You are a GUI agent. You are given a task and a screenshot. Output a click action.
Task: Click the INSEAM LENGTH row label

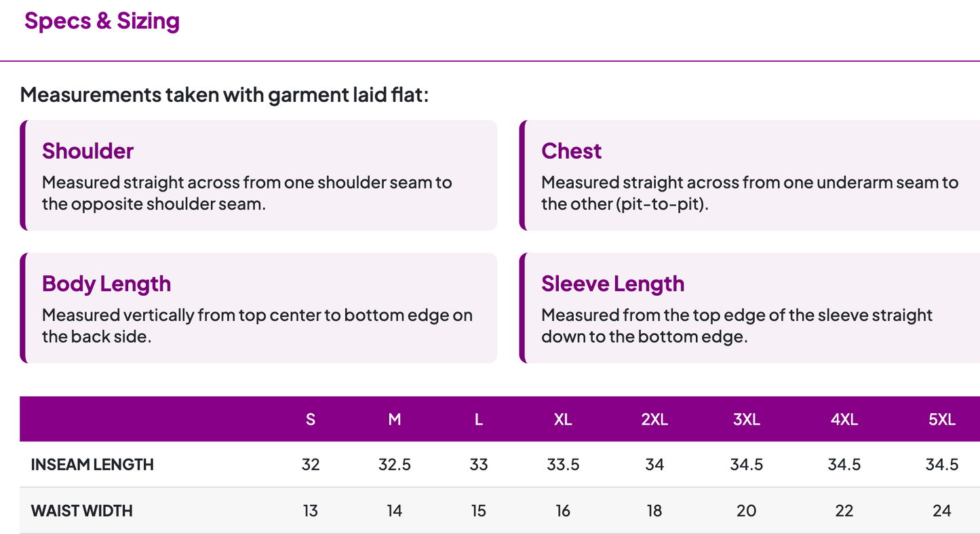pos(92,465)
